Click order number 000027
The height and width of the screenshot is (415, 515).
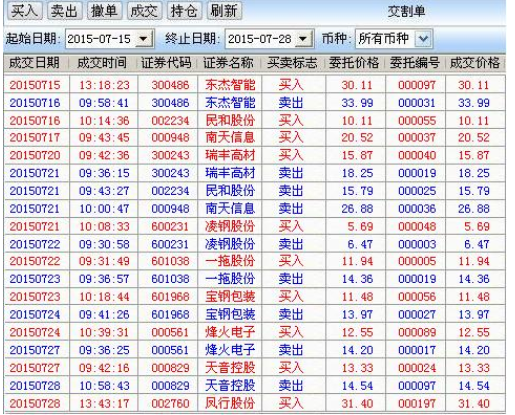(417, 314)
